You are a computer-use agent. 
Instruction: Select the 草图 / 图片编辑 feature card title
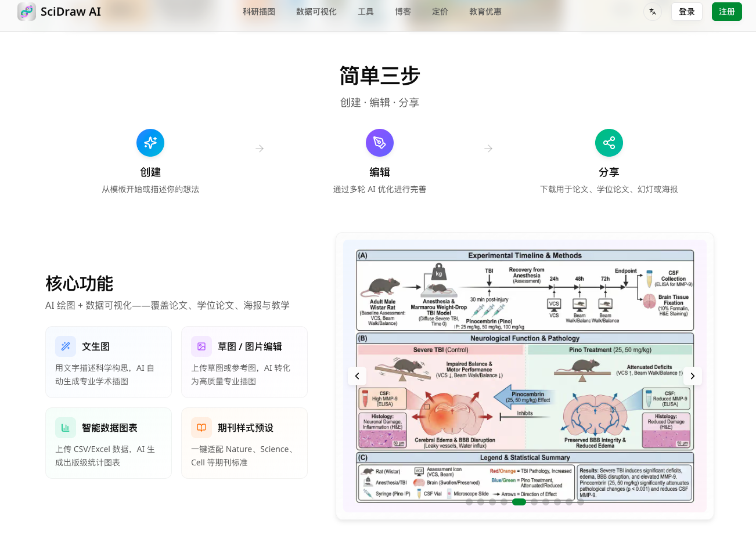pos(250,346)
